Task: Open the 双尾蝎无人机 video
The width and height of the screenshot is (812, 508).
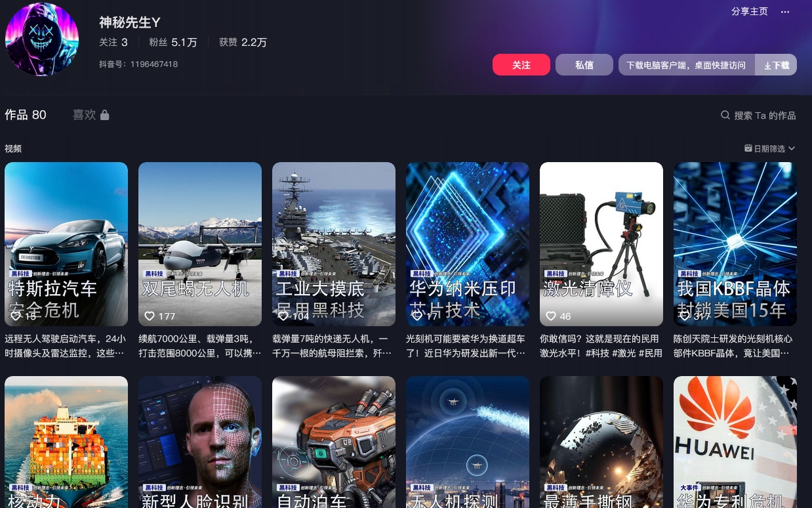Action: coord(200,244)
